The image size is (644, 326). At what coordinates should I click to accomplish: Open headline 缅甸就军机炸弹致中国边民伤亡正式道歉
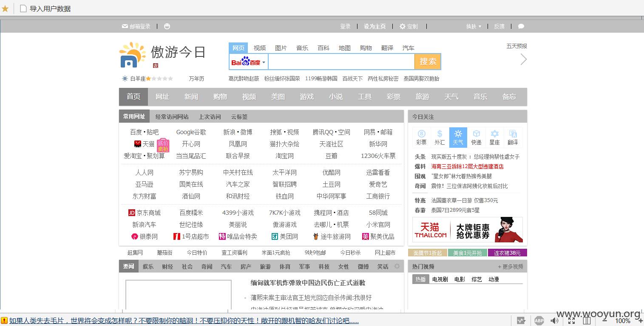308,283
